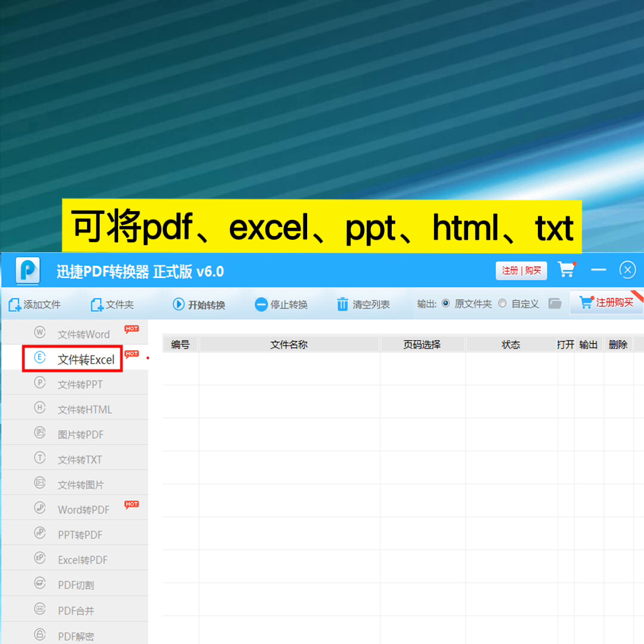Select 文件转Excel in sidebar
The height and width of the screenshot is (644, 644).
pyautogui.click(x=75, y=358)
